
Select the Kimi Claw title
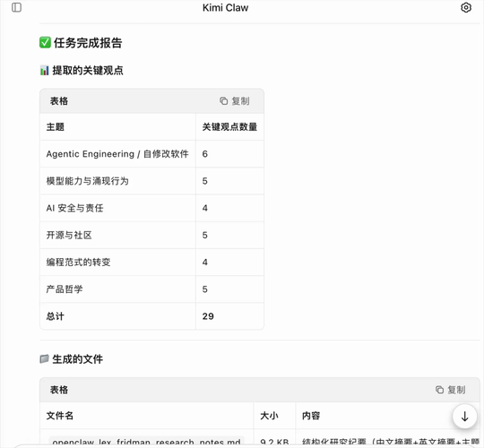click(225, 8)
